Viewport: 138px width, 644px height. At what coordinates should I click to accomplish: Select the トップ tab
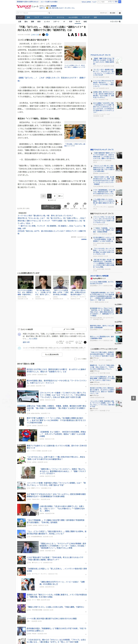20,17
